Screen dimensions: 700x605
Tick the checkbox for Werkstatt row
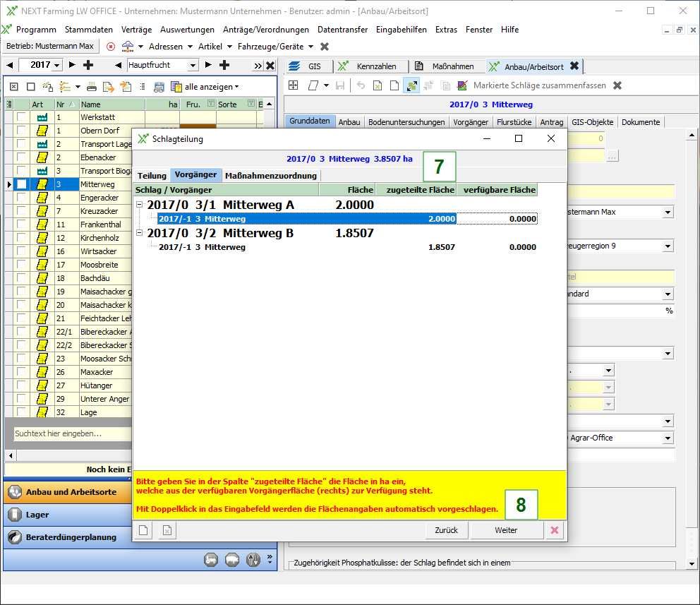(x=22, y=117)
